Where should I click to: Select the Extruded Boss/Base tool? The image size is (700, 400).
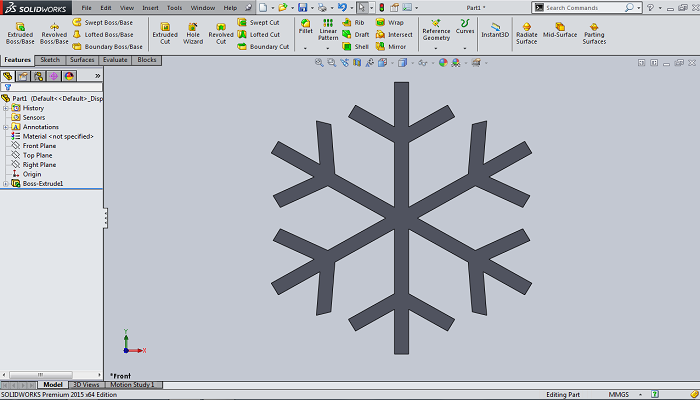click(x=20, y=33)
